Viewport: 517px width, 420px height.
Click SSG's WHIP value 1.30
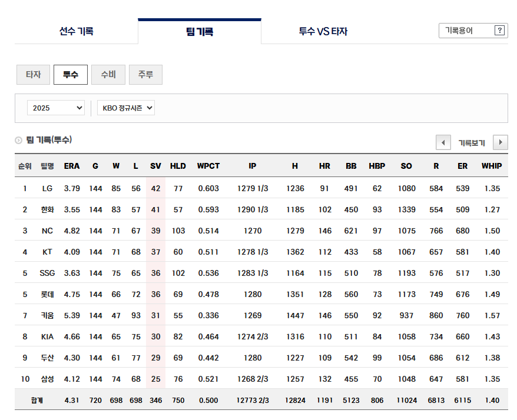492,273
